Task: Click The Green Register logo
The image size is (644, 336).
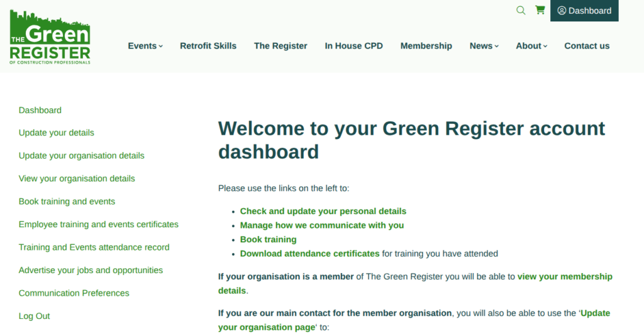Action: (x=50, y=36)
